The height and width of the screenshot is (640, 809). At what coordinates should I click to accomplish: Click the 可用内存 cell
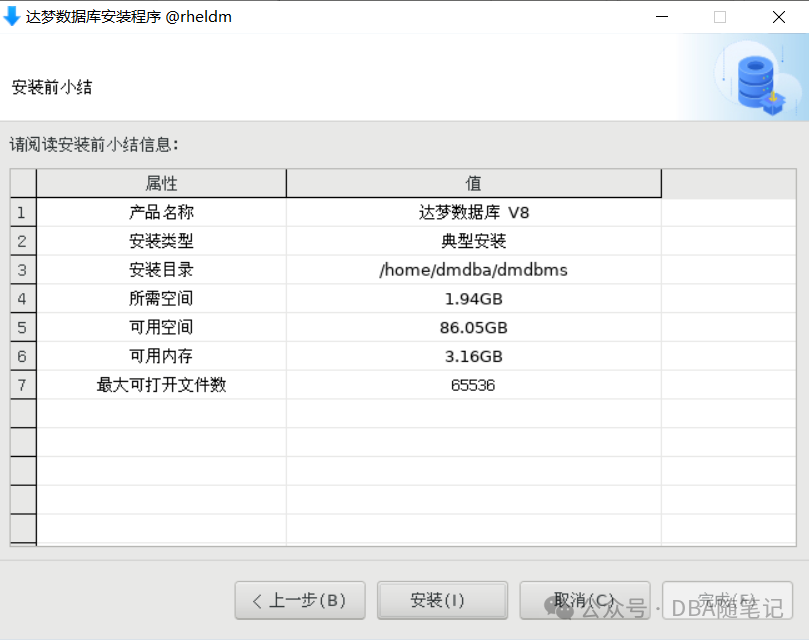click(161, 357)
